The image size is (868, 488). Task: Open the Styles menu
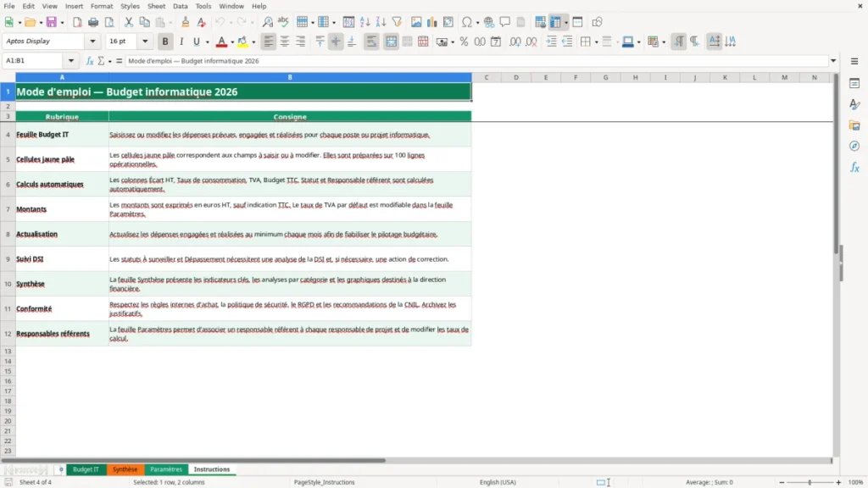click(x=130, y=6)
